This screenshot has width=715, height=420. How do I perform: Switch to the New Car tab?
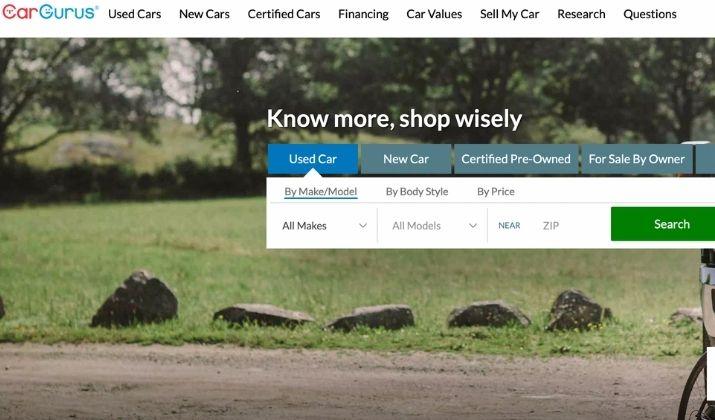coord(406,159)
